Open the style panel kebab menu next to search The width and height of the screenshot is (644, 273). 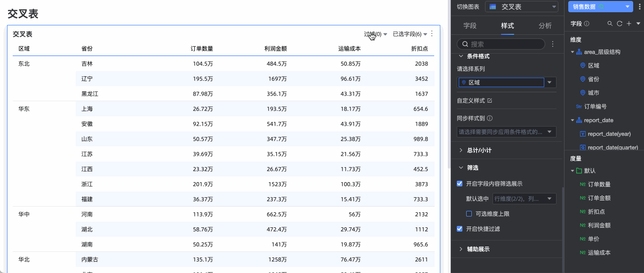(x=553, y=44)
